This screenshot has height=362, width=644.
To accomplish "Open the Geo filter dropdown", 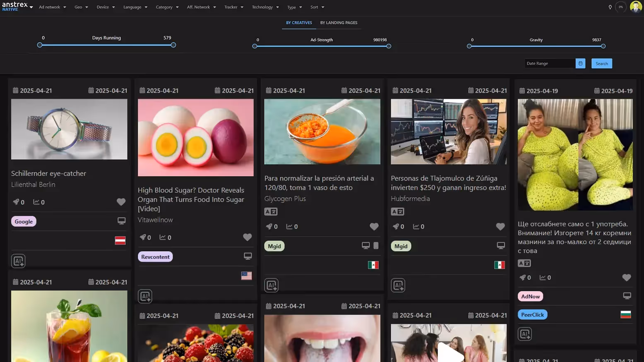I will point(81,7).
